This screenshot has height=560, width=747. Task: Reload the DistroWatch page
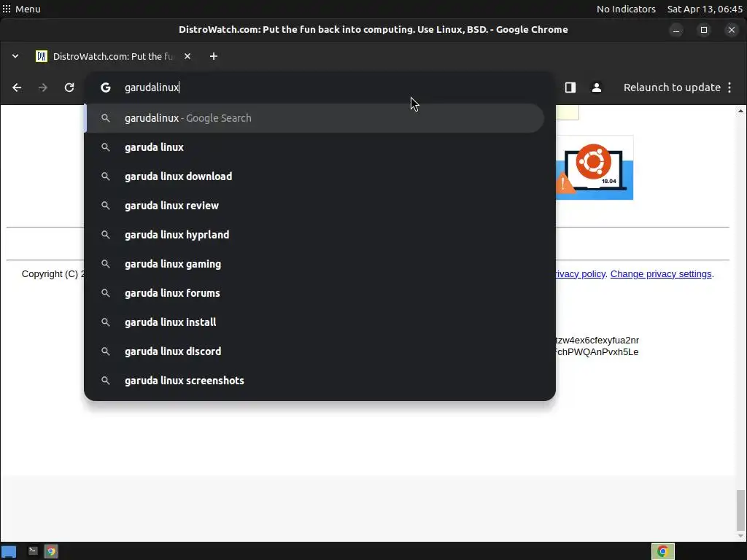point(69,87)
